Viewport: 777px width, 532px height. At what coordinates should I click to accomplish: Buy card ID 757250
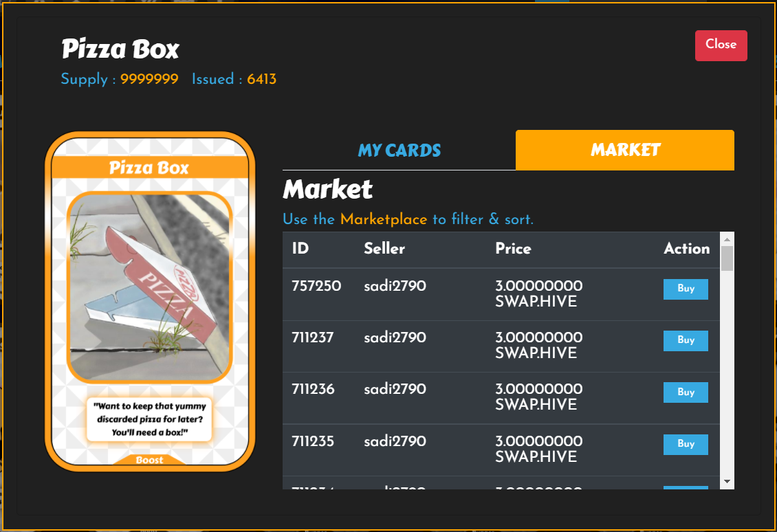click(686, 289)
